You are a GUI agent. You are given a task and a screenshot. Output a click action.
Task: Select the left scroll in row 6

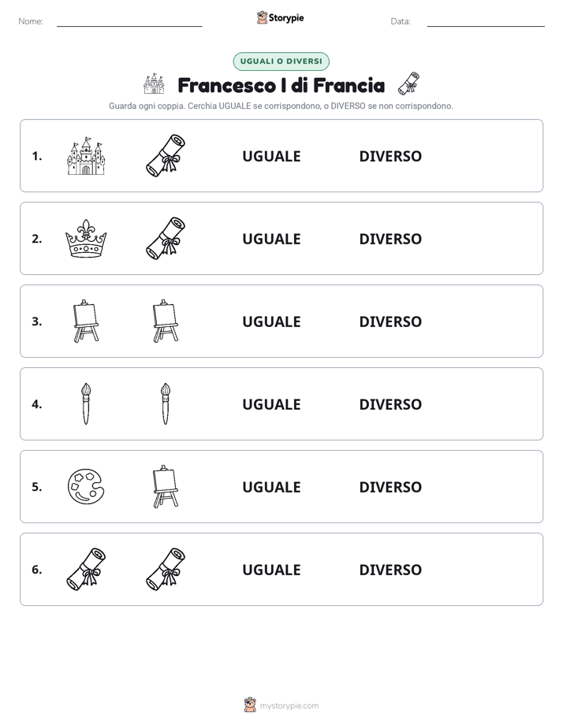86,569
